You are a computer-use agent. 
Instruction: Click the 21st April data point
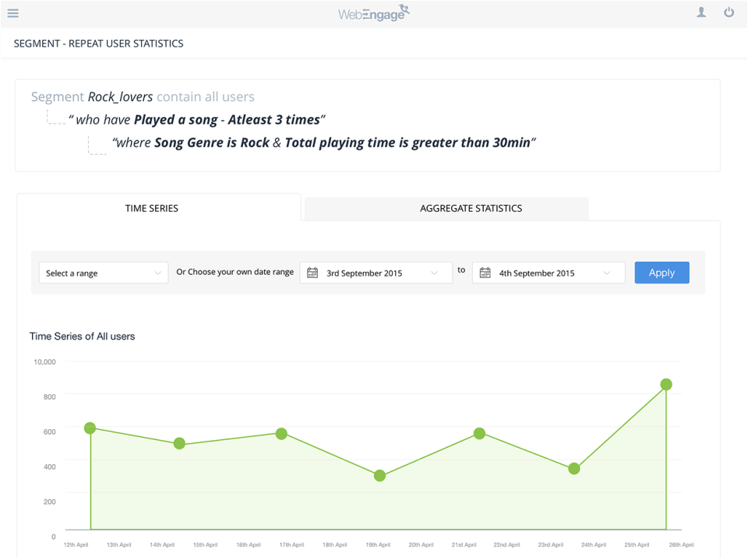click(479, 434)
